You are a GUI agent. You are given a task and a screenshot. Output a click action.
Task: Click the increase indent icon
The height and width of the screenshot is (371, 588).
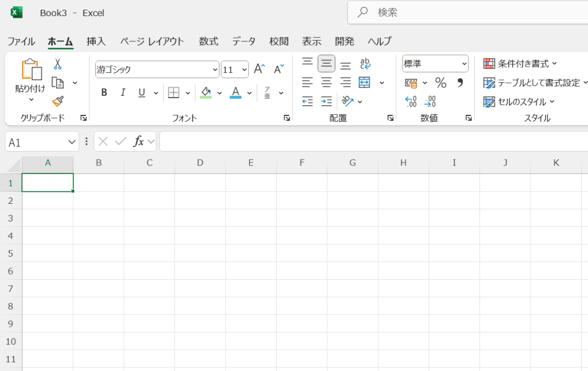point(326,102)
